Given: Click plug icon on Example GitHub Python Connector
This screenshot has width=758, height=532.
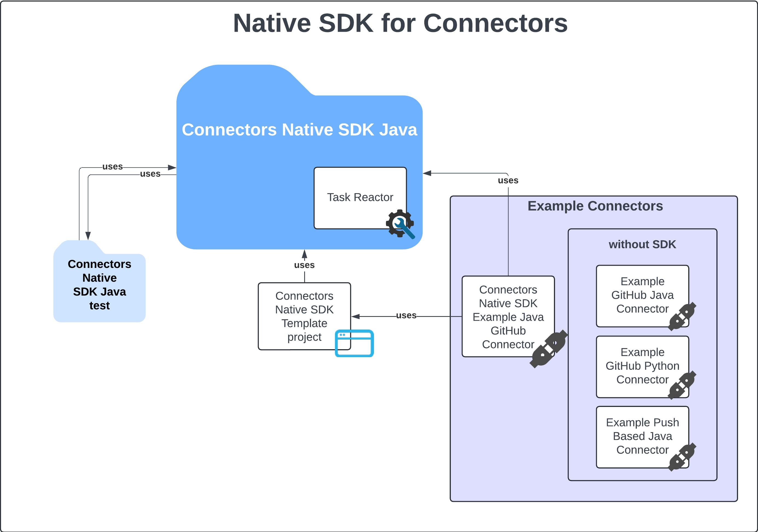Looking at the screenshot, I should pos(682,385).
